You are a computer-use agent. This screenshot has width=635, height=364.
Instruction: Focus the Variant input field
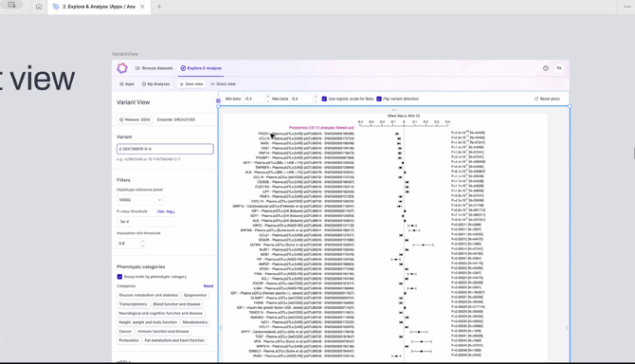point(165,149)
